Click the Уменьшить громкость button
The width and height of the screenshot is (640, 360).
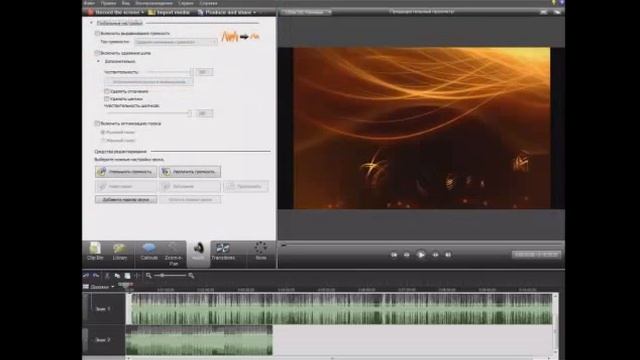point(126,172)
